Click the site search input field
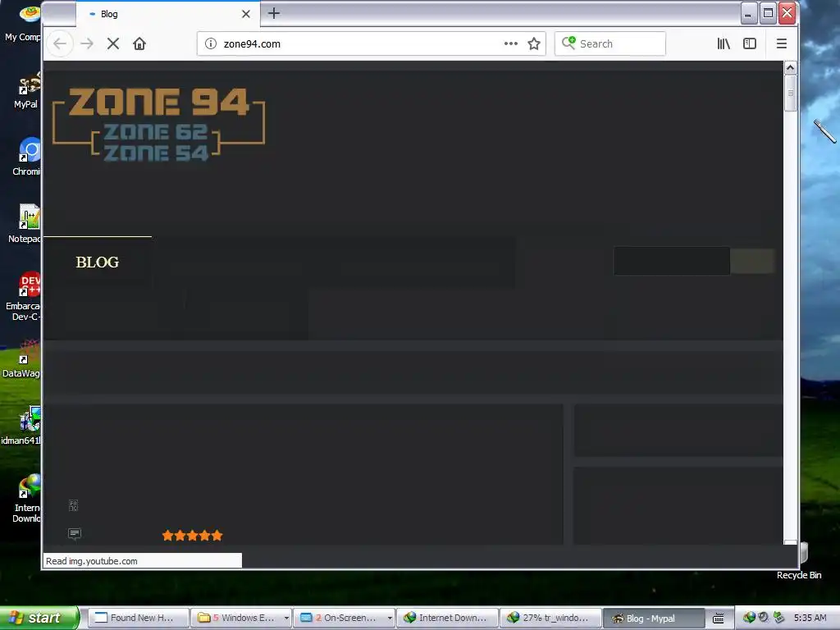 tap(672, 261)
